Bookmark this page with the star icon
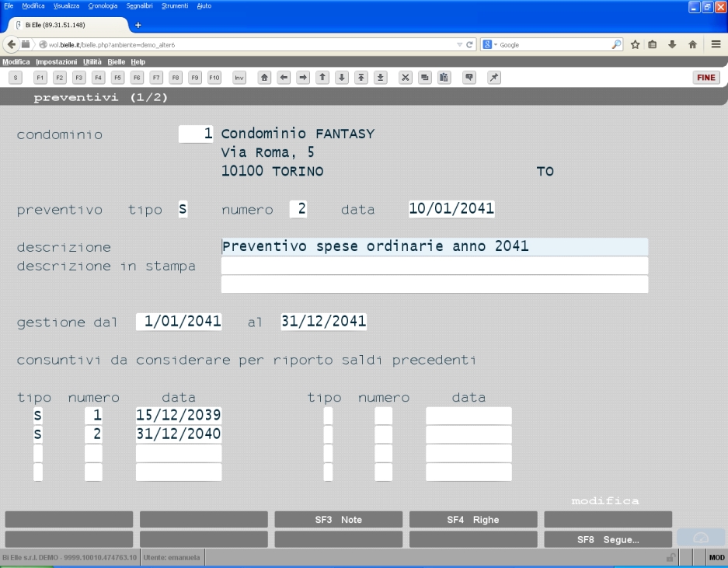This screenshot has height=568, width=728. tap(635, 44)
